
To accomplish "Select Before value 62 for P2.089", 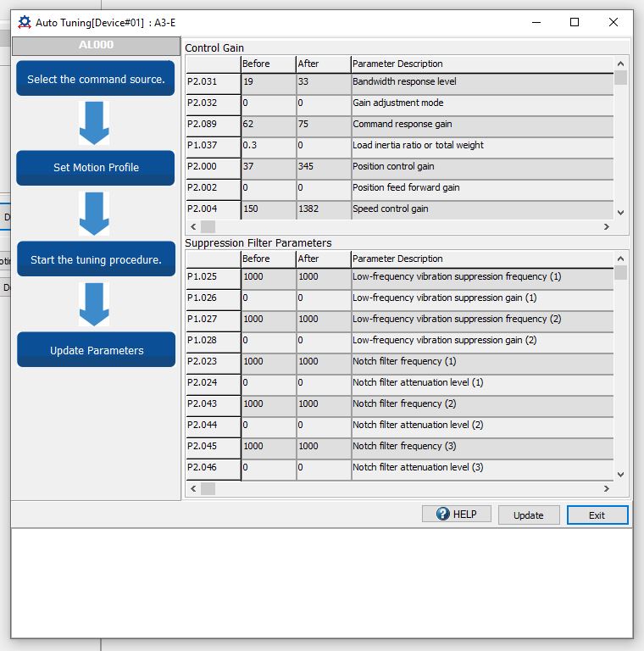I will [268, 125].
